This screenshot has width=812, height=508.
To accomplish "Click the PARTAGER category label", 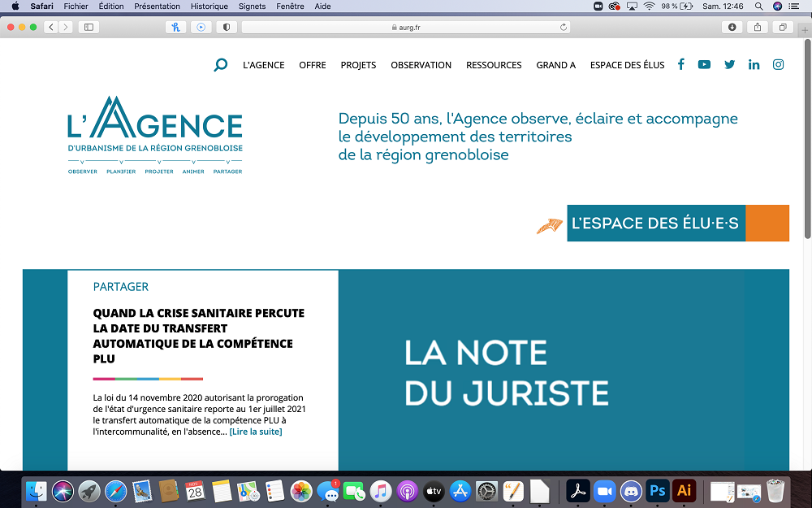I will (121, 287).
